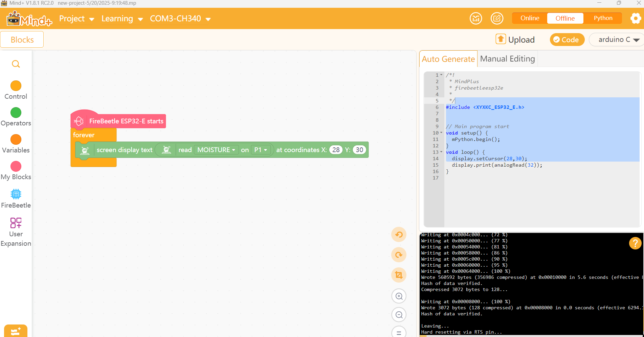Click the FireBeetle ESP32-E starts block
This screenshot has width=644, height=337.
(x=118, y=121)
